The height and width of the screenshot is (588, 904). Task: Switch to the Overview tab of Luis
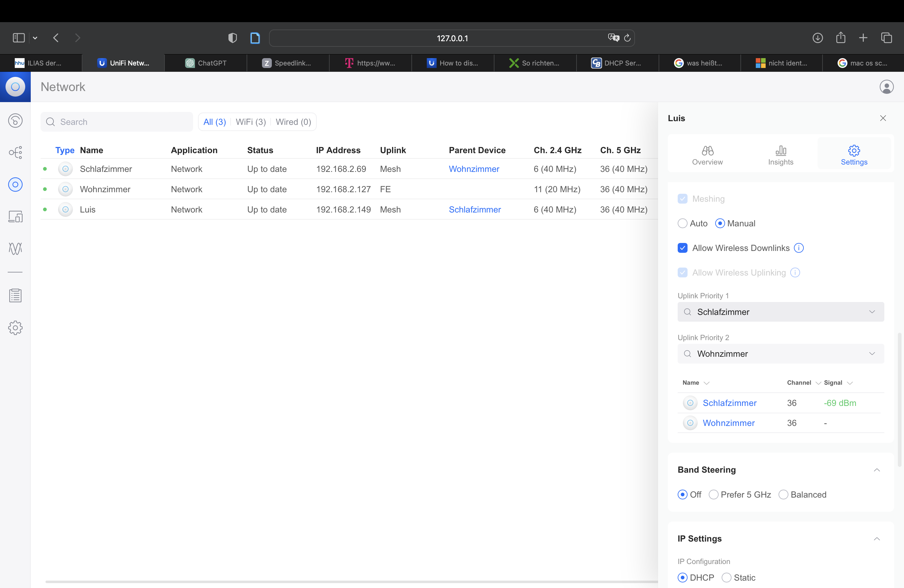point(707,155)
